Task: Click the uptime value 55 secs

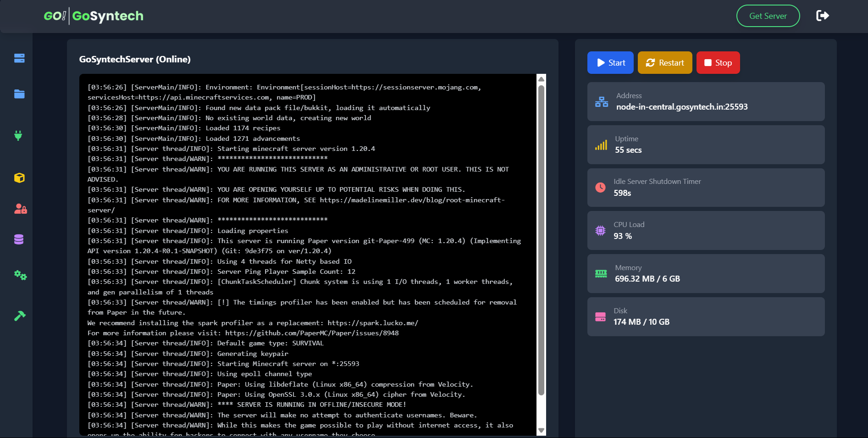Action: point(628,150)
